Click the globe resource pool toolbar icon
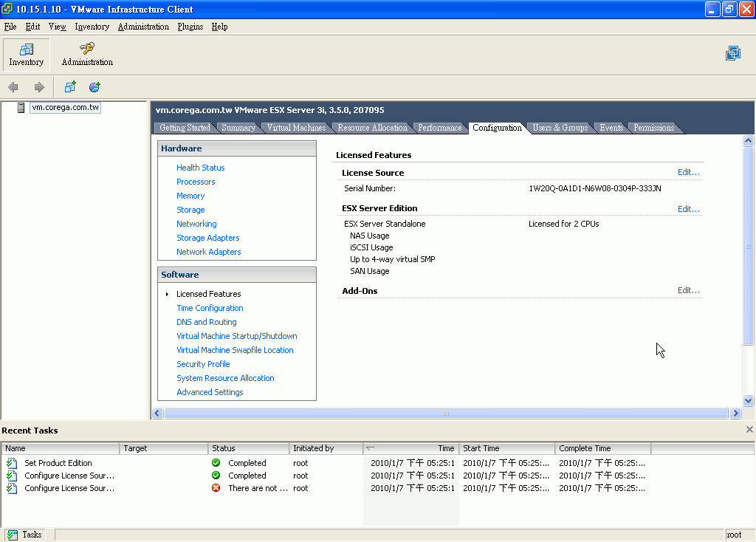The image size is (756, 542). (94, 87)
